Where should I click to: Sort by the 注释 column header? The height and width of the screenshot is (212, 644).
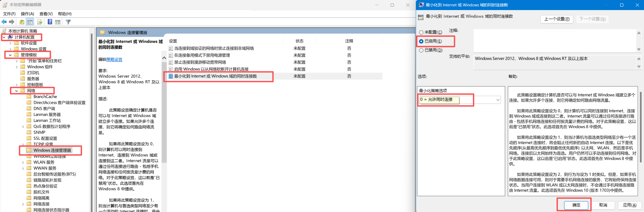pos(349,41)
